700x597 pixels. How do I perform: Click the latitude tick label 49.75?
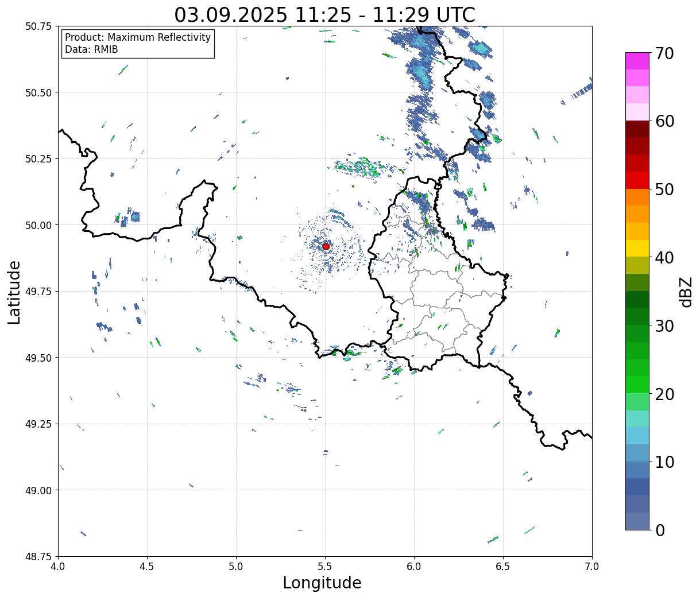click(38, 292)
